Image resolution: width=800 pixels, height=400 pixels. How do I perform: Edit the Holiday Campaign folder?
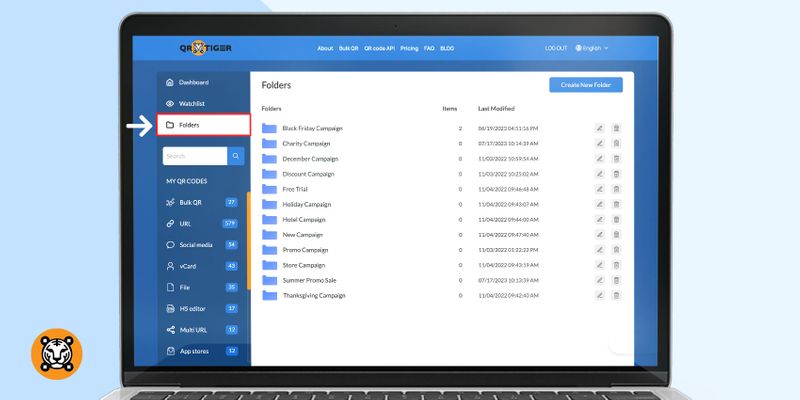click(599, 205)
